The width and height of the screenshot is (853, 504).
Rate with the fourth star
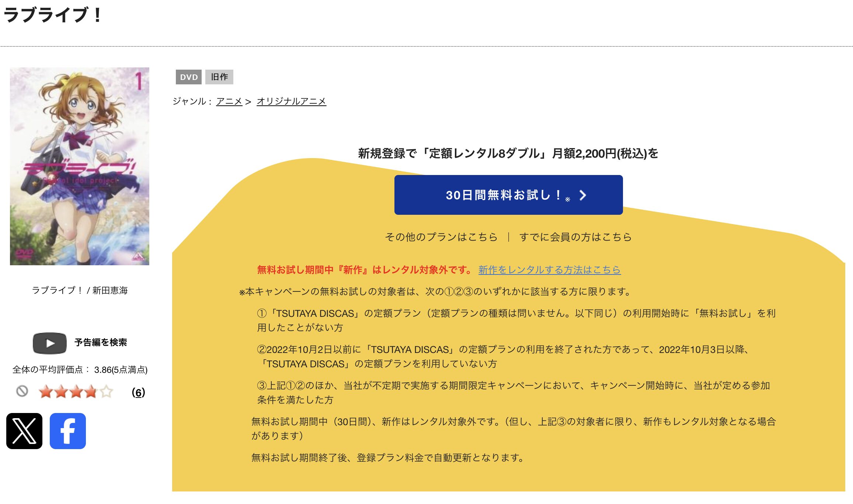[x=91, y=392]
